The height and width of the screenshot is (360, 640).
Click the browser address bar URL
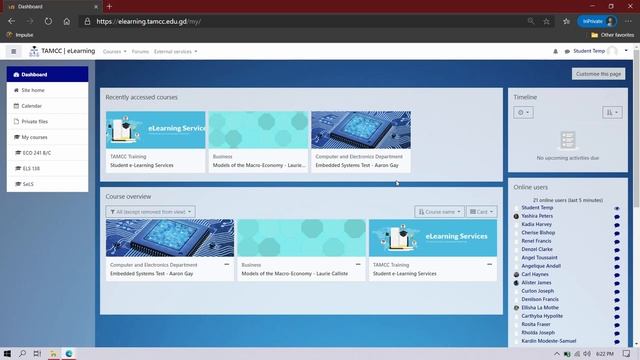point(149,21)
